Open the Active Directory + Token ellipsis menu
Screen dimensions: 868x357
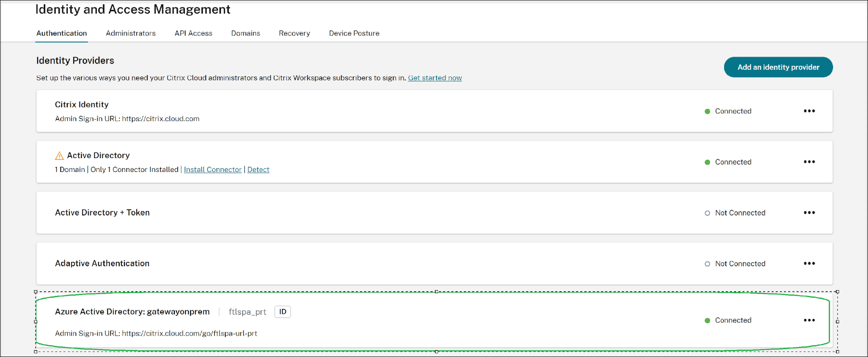(809, 213)
